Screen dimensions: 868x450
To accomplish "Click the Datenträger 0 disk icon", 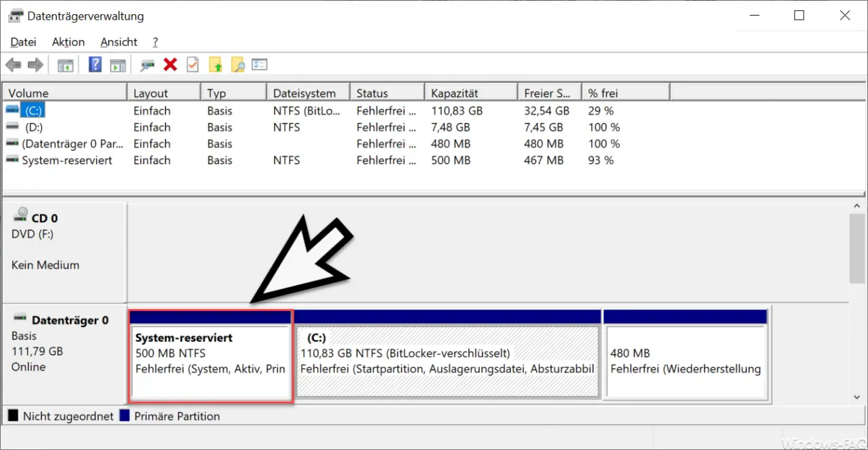I will (20, 318).
